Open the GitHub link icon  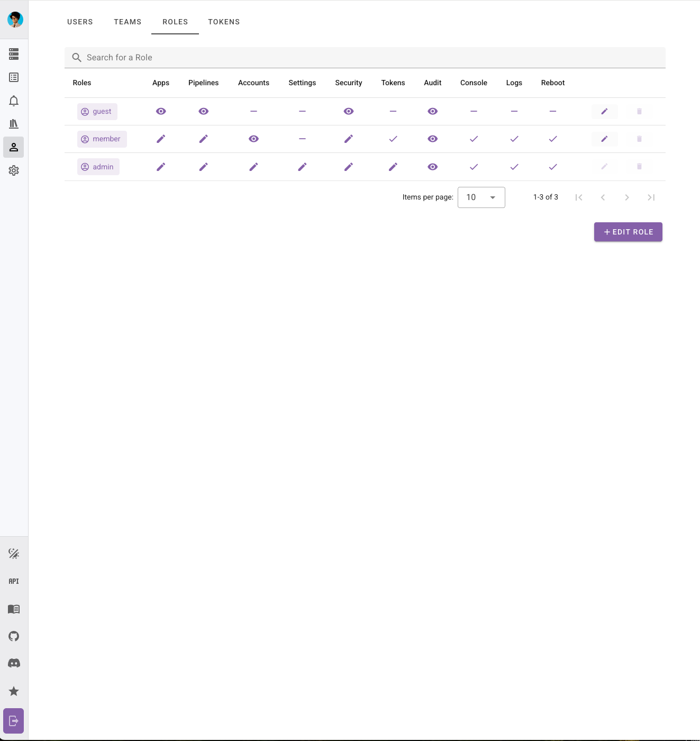click(14, 636)
